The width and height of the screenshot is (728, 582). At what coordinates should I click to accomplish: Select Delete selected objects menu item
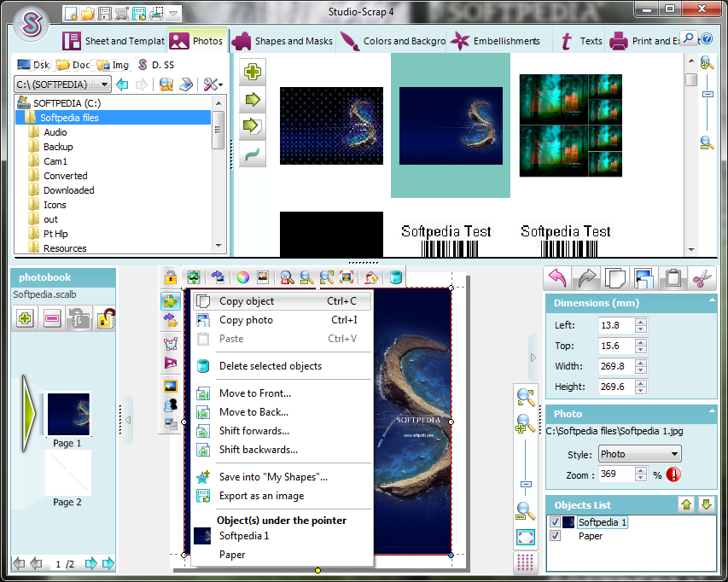point(282,366)
